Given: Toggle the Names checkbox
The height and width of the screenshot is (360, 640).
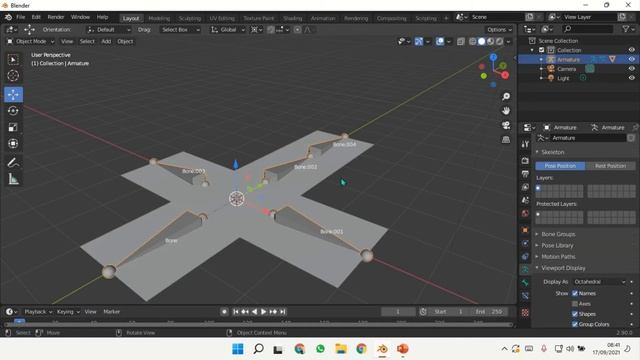Looking at the screenshot, I should [575, 293].
